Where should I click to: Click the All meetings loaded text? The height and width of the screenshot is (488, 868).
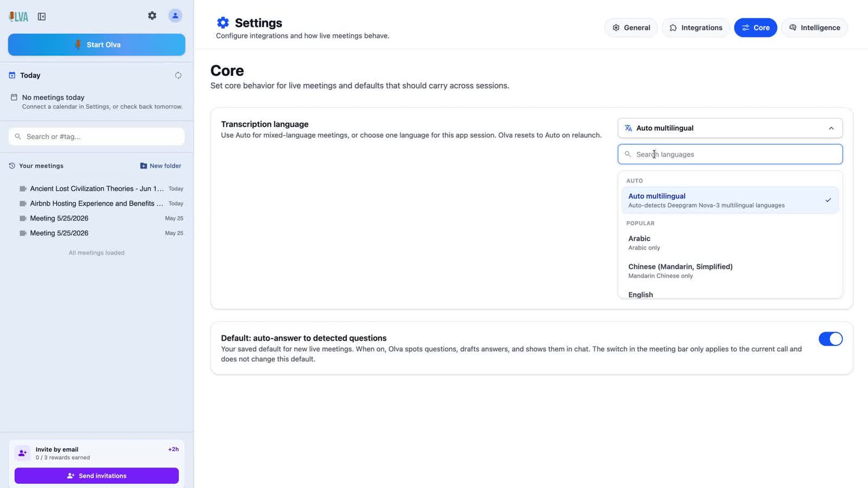[97, 253]
